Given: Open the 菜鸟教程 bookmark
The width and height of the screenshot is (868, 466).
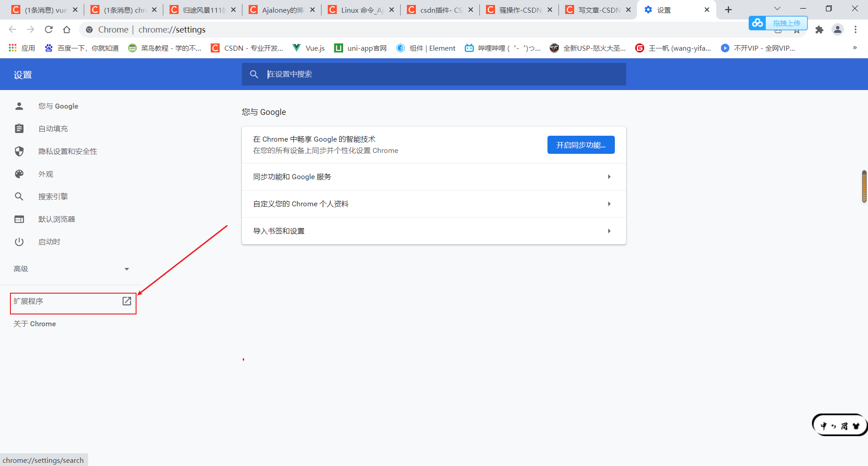Looking at the screenshot, I should [165, 48].
